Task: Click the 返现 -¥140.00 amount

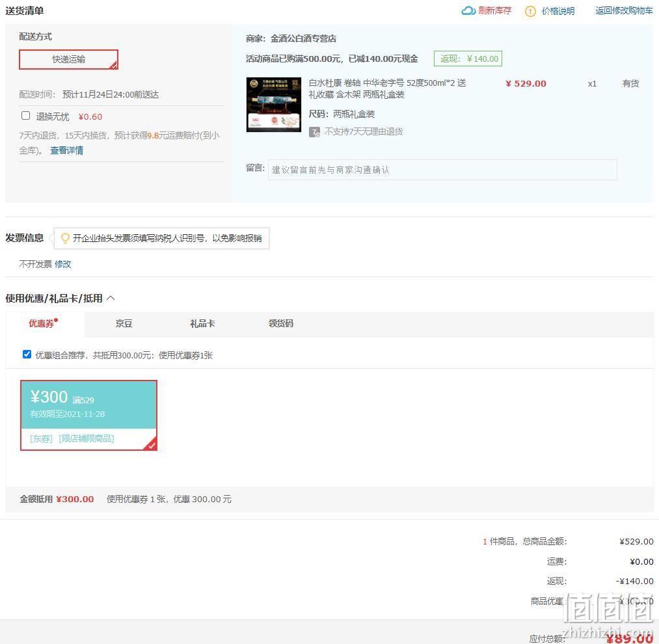Action: [635, 581]
